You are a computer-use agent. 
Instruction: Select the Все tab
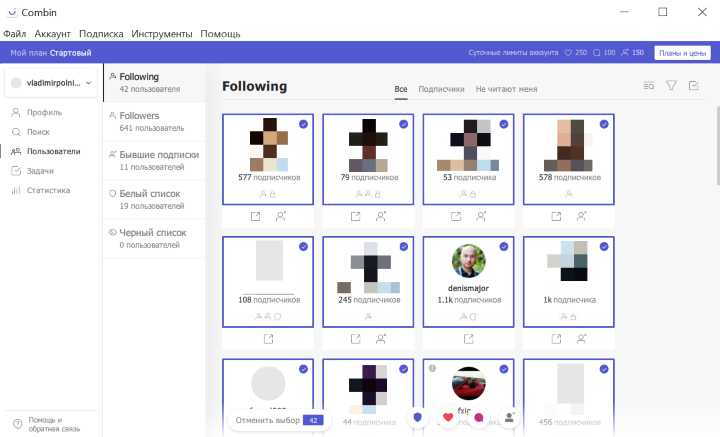click(401, 89)
